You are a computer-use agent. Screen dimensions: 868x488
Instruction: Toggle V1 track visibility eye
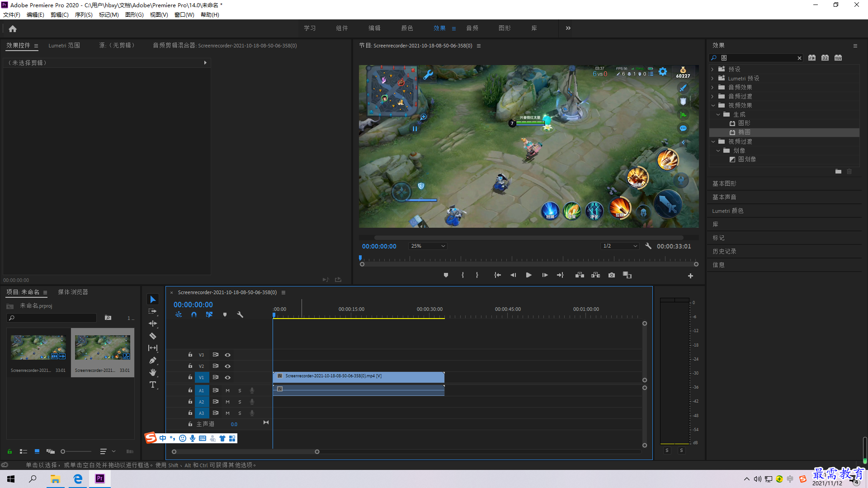228,378
